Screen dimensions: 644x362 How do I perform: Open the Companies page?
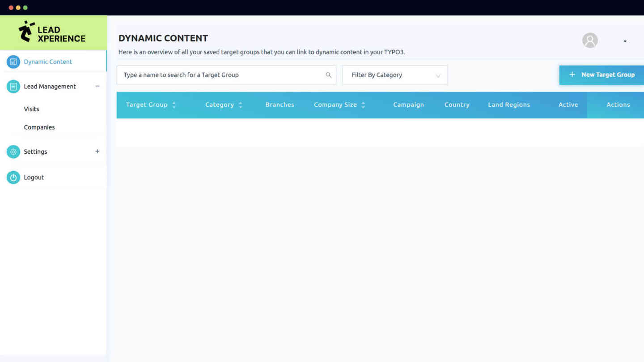click(39, 127)
